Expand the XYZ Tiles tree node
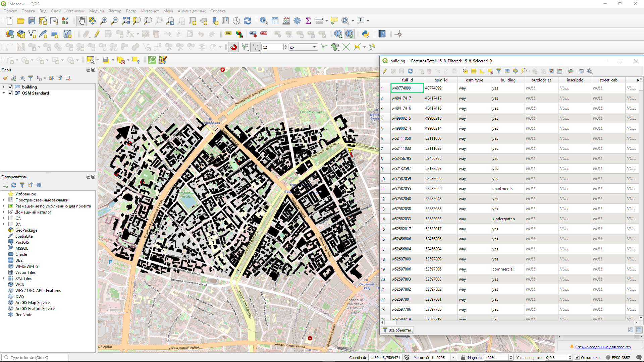The image size is (644, 362). coord(4,279)
